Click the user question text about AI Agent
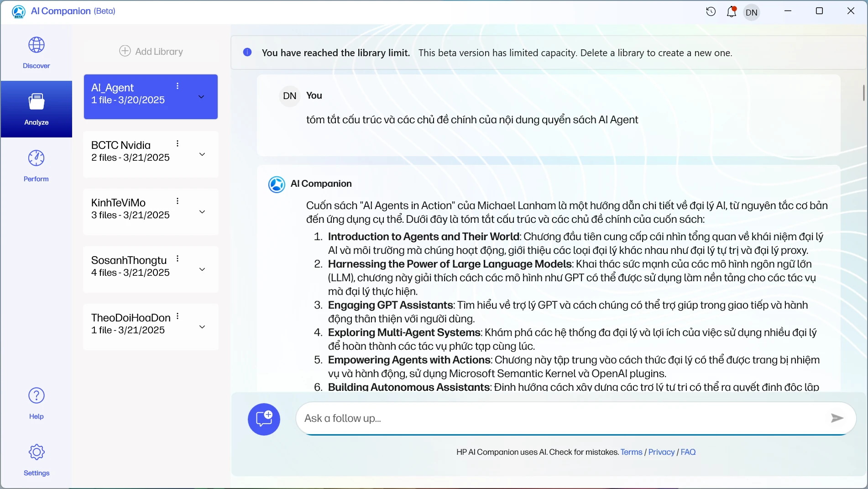The image size is (868, 489). (472, 120)
